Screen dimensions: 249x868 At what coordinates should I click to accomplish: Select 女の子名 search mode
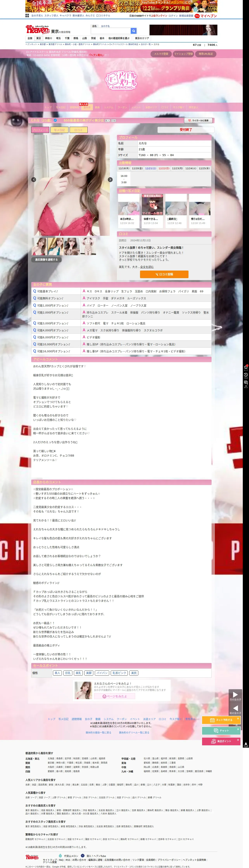point(105,26)
